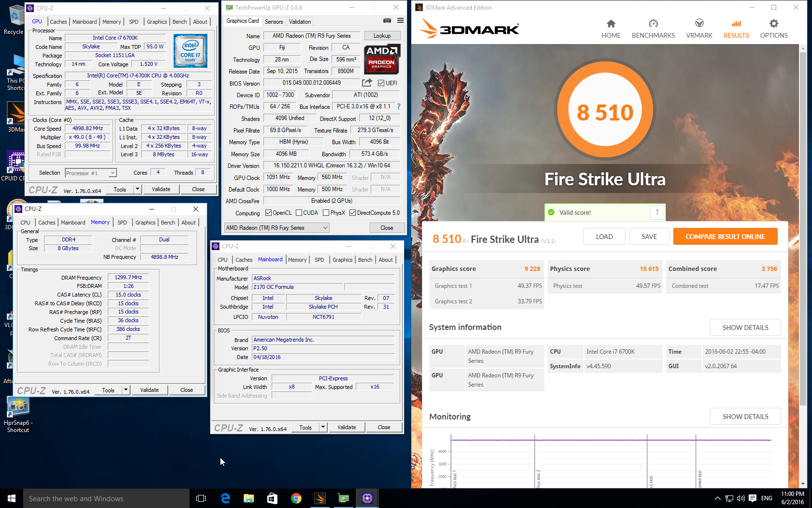This screenshot has height=508, width=812.
Task: Click the Lookup button in GPU-Z
Action: point(382,36)
